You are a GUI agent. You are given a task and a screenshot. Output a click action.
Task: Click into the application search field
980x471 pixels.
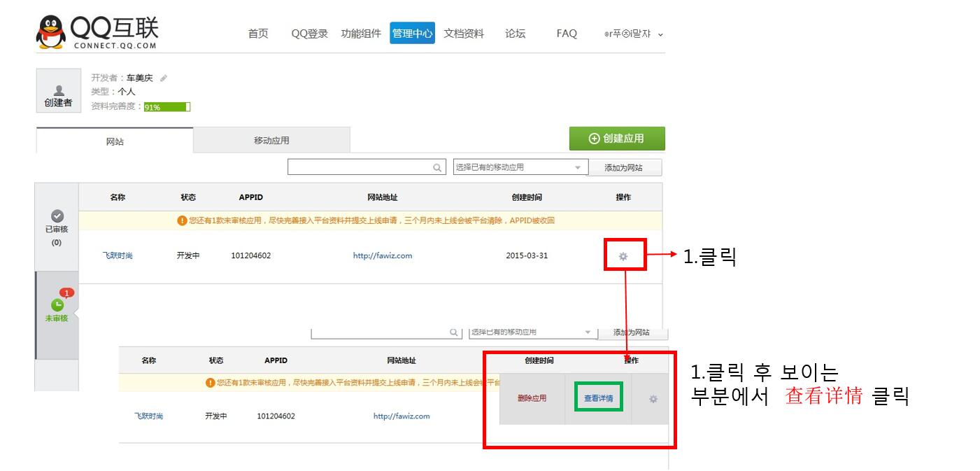pyautogui.click(x=359, y=167)
